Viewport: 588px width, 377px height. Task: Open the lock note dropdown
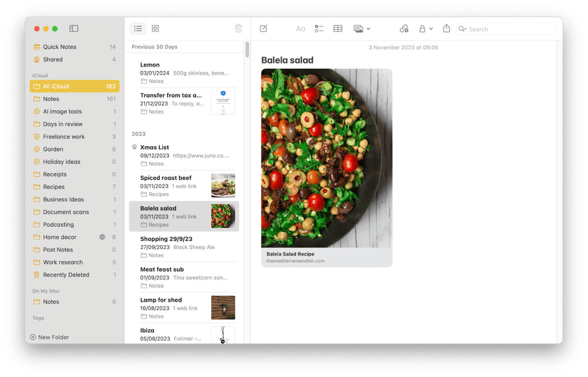pyautogui.click(x=426, y=29)
